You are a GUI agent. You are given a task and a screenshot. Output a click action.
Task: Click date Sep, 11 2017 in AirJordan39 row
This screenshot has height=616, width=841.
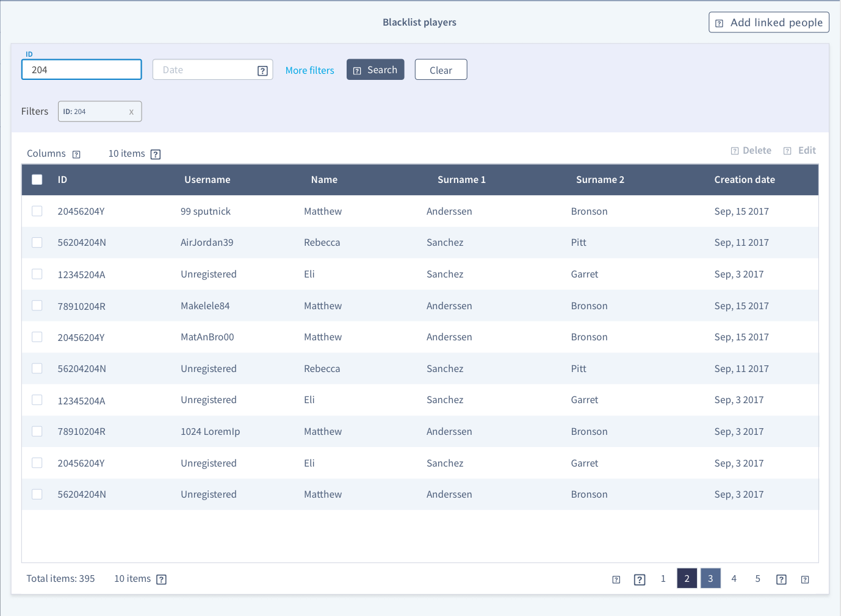(x=742, y=243)
